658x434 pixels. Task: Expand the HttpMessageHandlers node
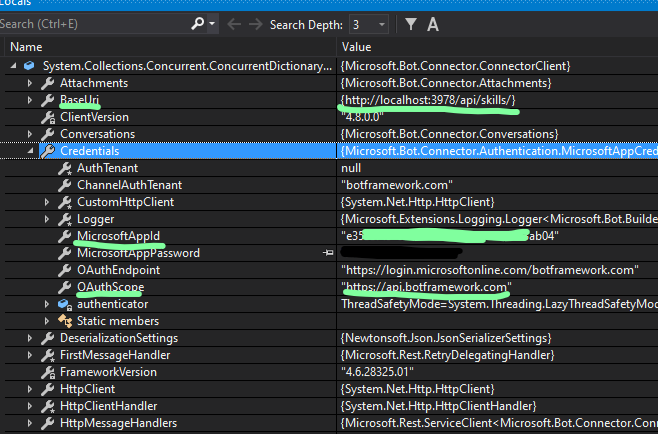(x=30, y=423)
